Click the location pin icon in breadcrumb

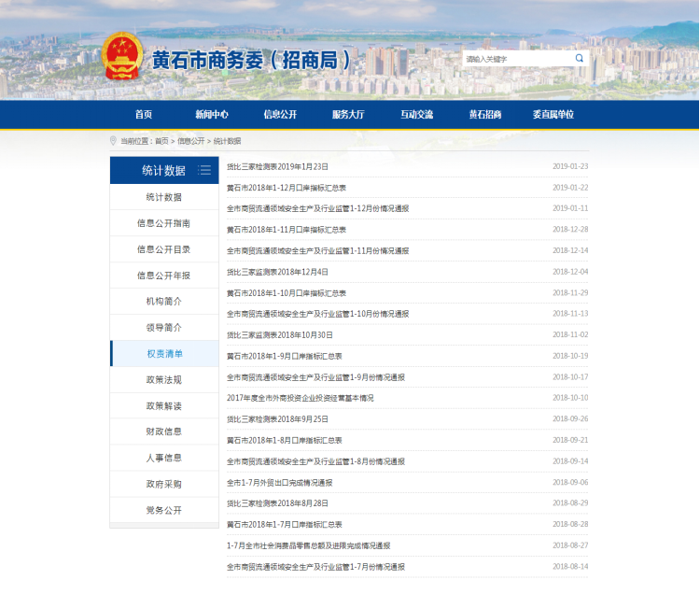point(114,141)
